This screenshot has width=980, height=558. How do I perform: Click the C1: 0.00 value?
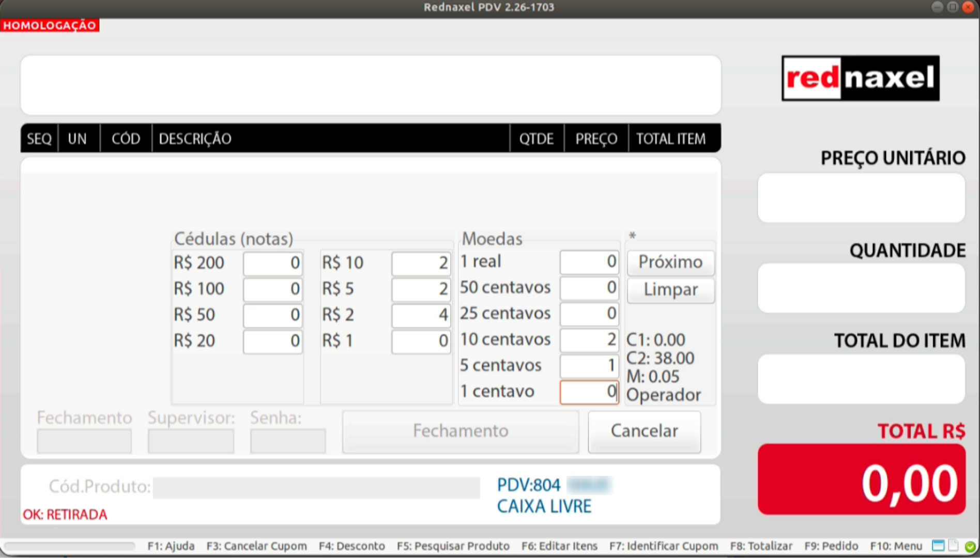[656, 340]
